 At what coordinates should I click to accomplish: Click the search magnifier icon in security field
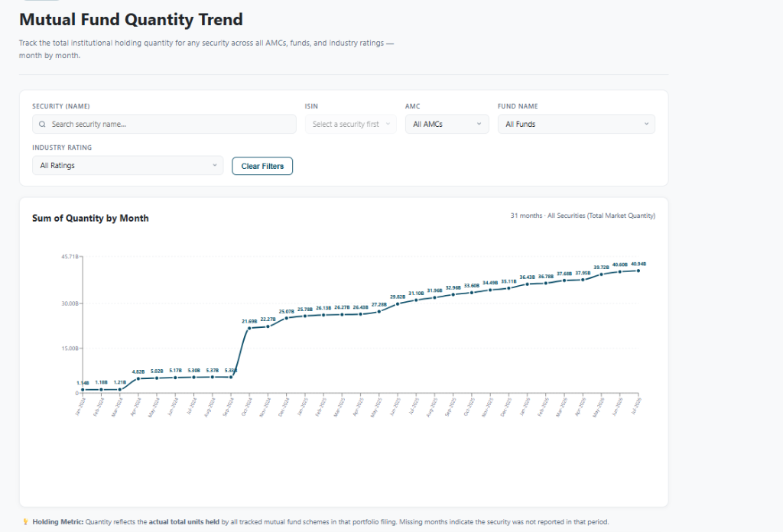(43, 125)
